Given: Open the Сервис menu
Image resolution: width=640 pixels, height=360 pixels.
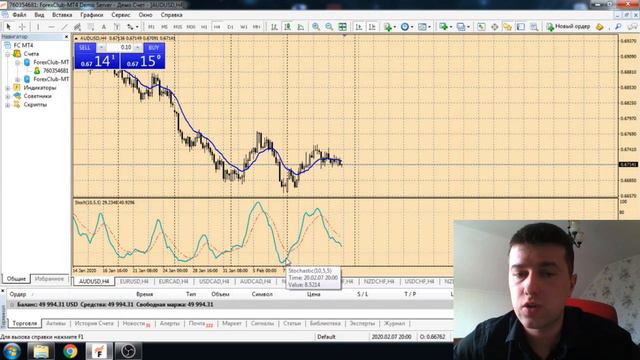Looking at the screenshot, I should [121, 15].
